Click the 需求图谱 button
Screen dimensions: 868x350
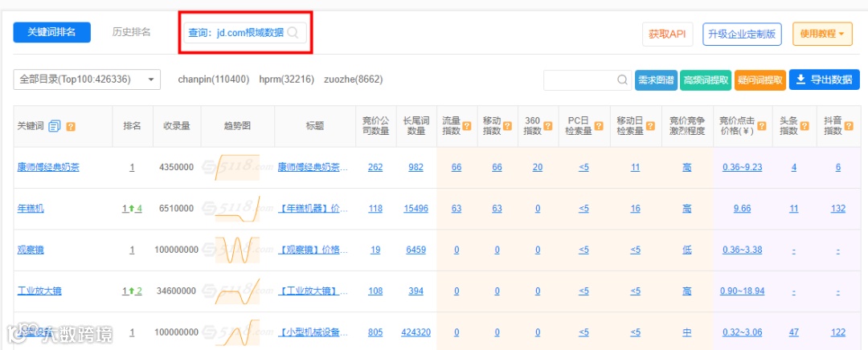click(x=656, y=79)
